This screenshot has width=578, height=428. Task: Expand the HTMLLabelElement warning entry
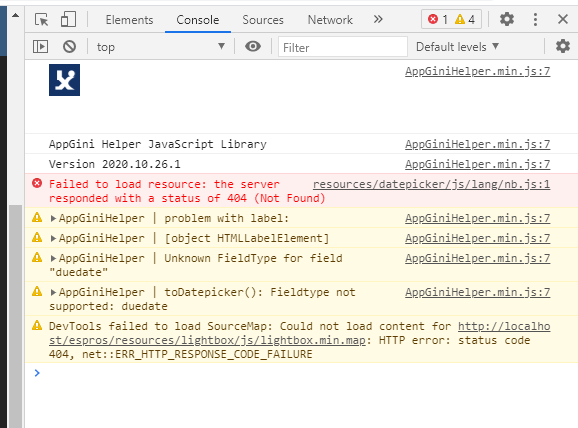(x=53, y=239)
